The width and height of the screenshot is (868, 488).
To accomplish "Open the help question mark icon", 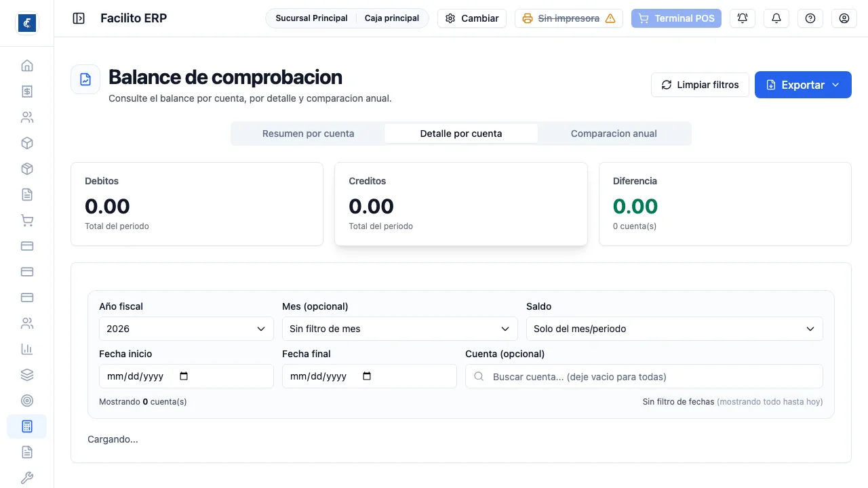I will pos(810,18).
